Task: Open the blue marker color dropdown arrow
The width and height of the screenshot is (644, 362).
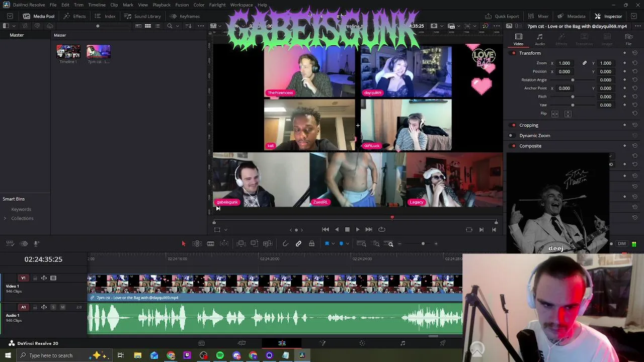Action: pyautogui.click(x=347, y=244)
